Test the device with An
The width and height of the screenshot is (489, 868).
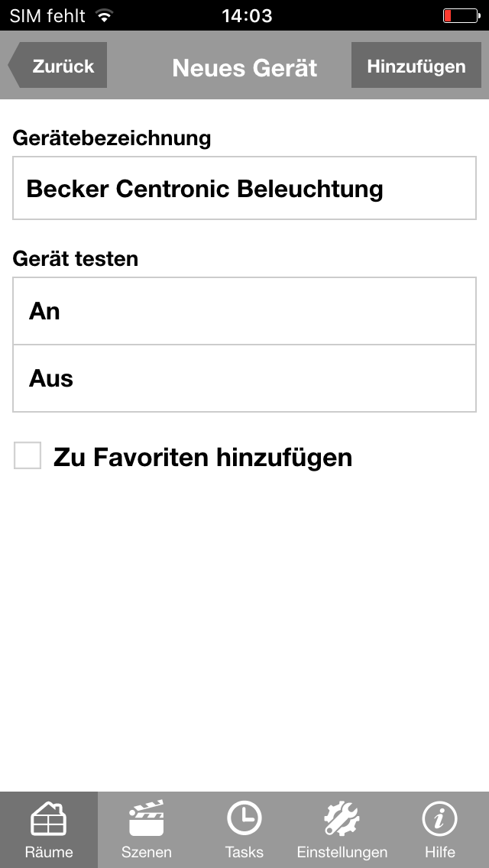[x=244, y=311]
